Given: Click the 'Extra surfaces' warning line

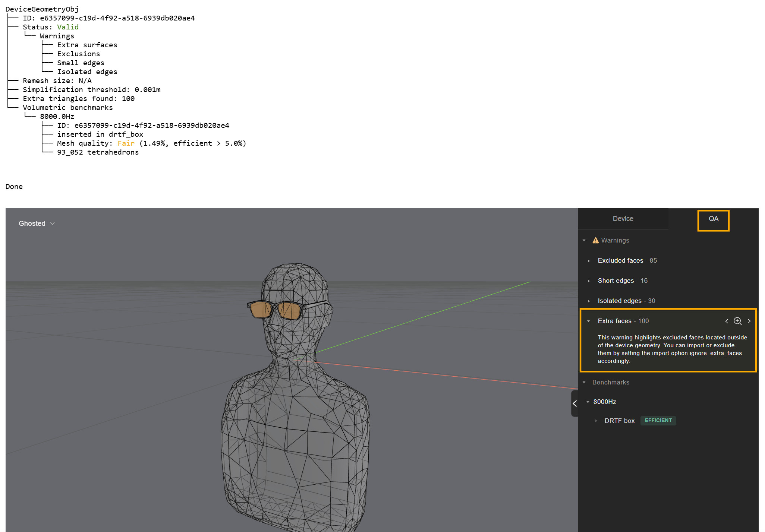Looking at the screenshot, I should click(87, 45).
